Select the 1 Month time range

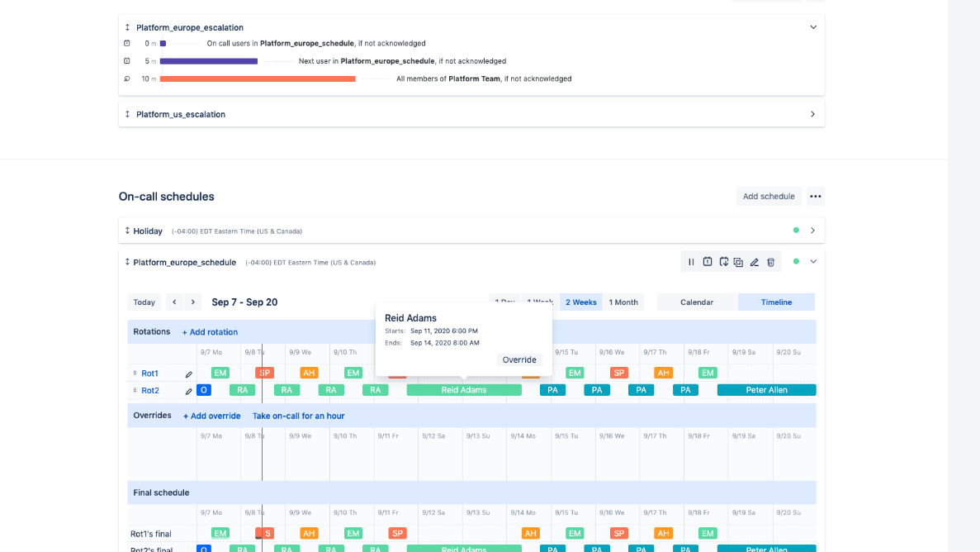pyautogui.click(x=623, y=302)
